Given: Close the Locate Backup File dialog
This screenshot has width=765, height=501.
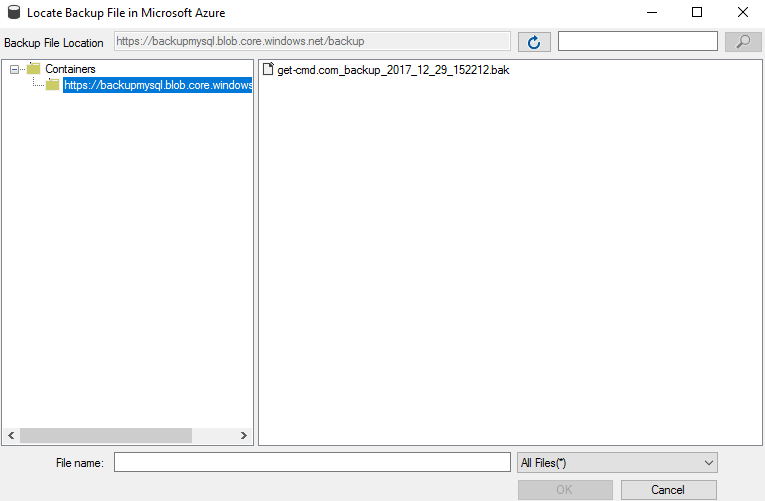Looking at the screenshot, I should click(x=743, y=12).
